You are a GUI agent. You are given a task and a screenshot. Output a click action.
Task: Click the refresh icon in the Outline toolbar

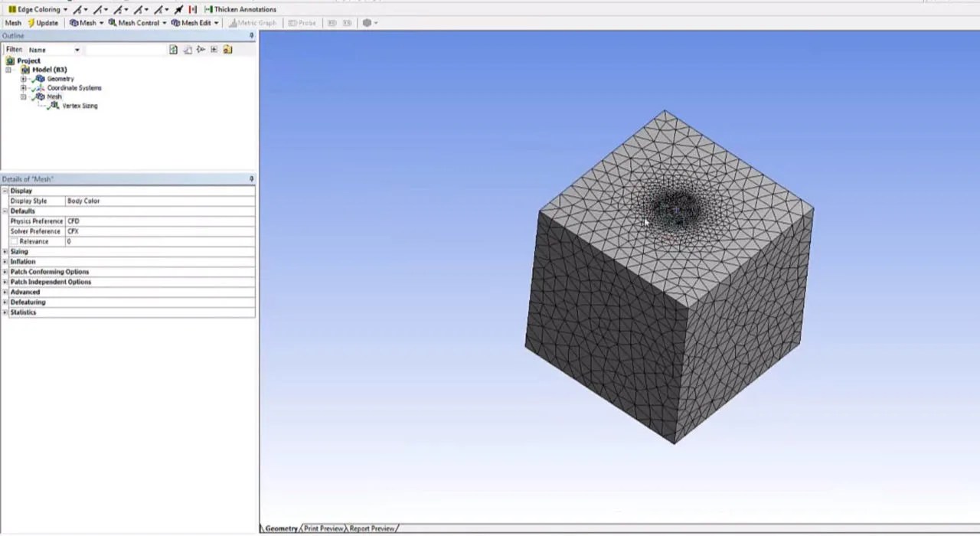click(x=188, y=50)
